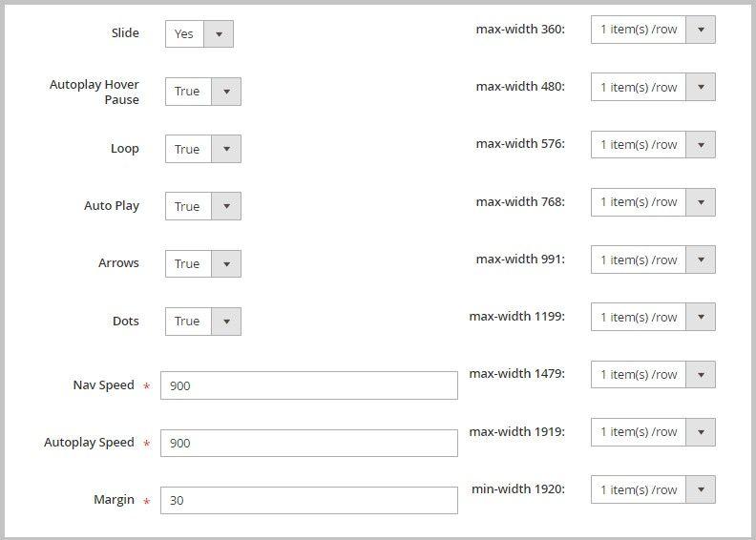Image resolution: width=756 pixels, height=540 pixels.
Task: Expand the Dots dropdown
Action: (x=203, y=321)
